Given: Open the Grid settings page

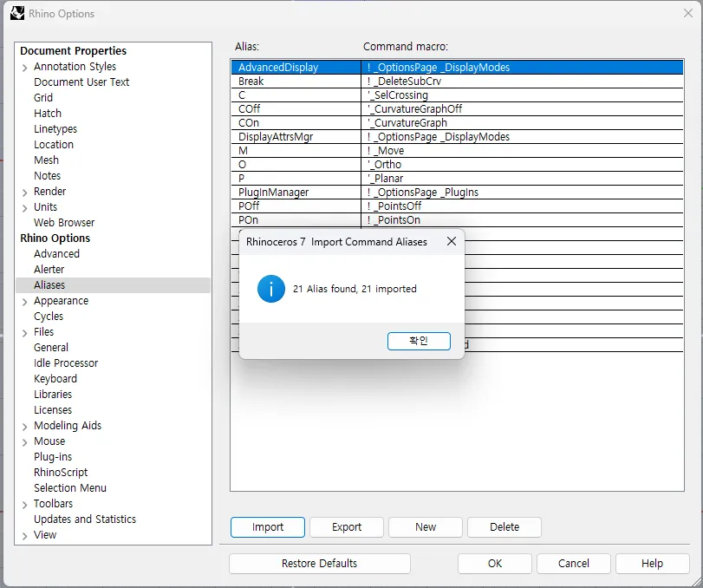Looking at the screenshot, I should coord(43,98).
